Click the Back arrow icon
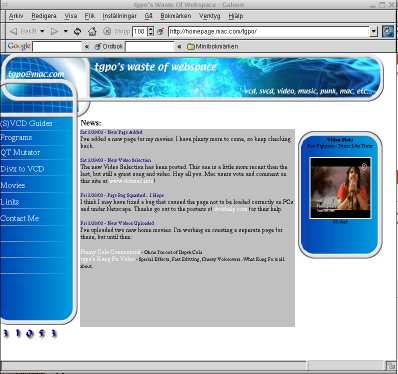 (x=13, y=32)
